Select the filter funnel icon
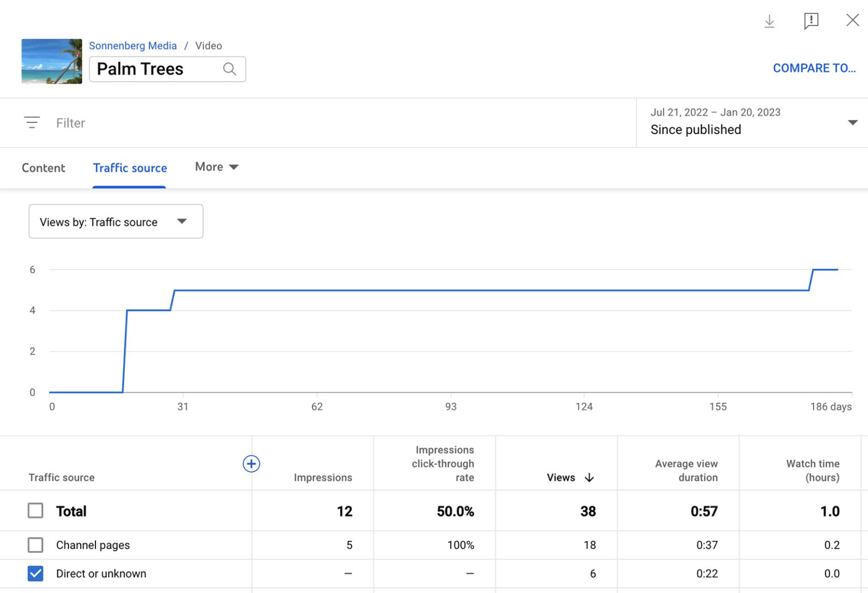 (x=32, y=122)
